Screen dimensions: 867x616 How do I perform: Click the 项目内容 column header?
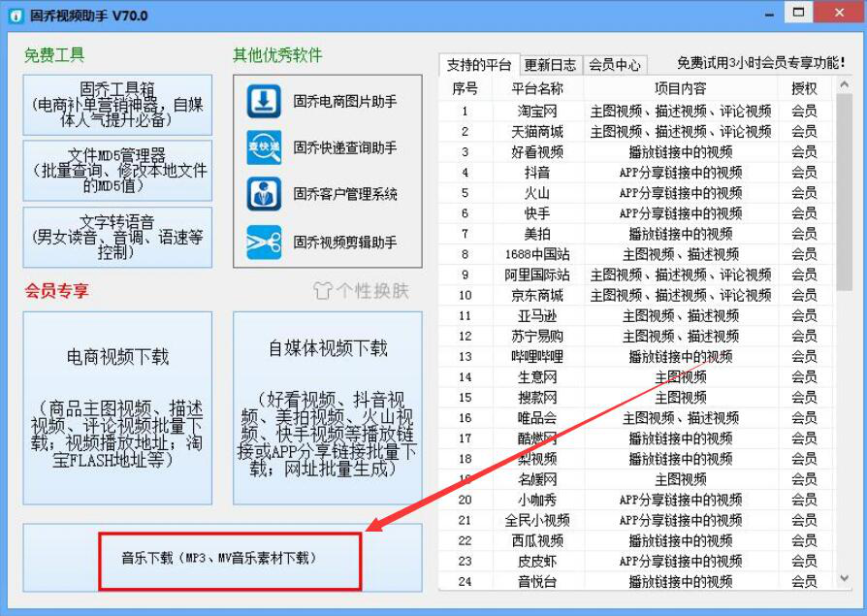click(680, 89)
